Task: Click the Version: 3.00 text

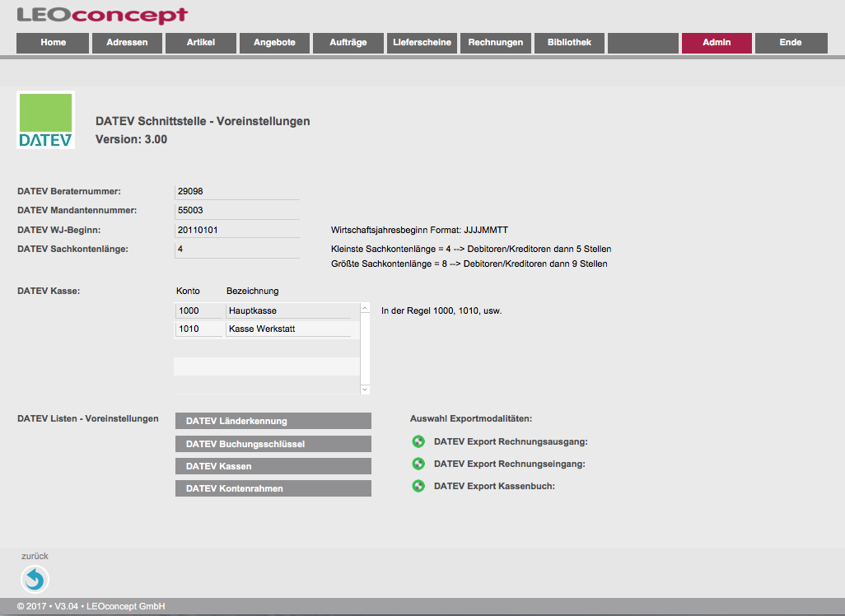Action: click(x=132, y=139)
